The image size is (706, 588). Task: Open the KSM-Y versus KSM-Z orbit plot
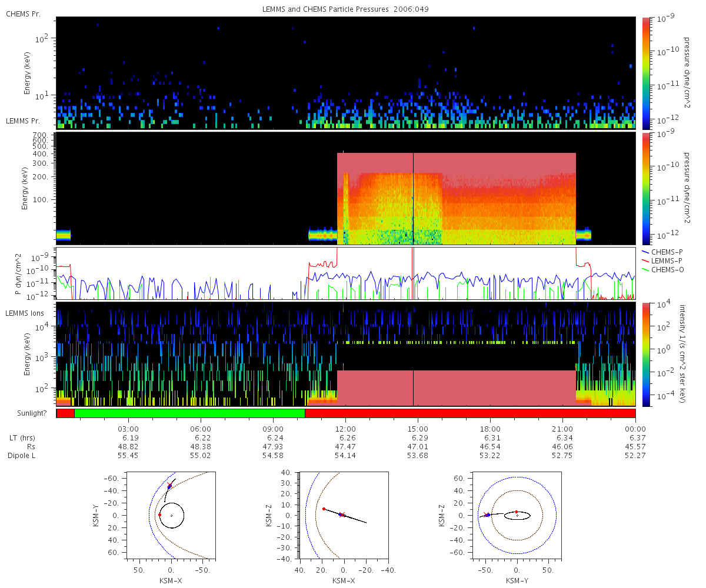point(517,515)
